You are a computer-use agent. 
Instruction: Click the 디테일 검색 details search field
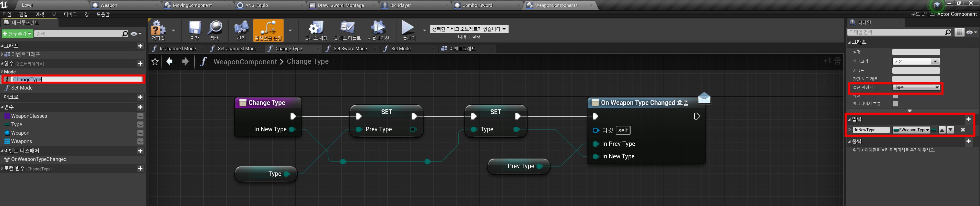pos(899,32)
